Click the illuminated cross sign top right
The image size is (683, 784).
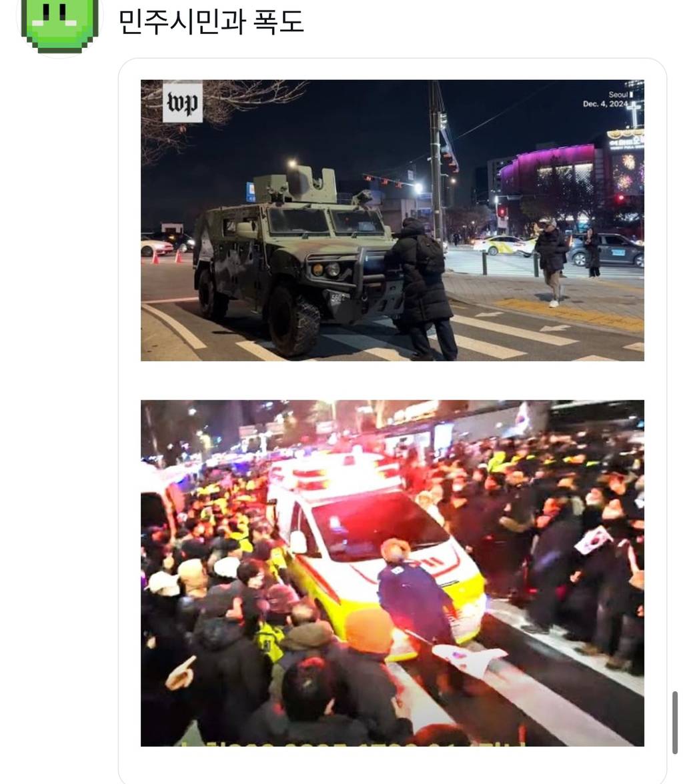(x=634, y=113)
